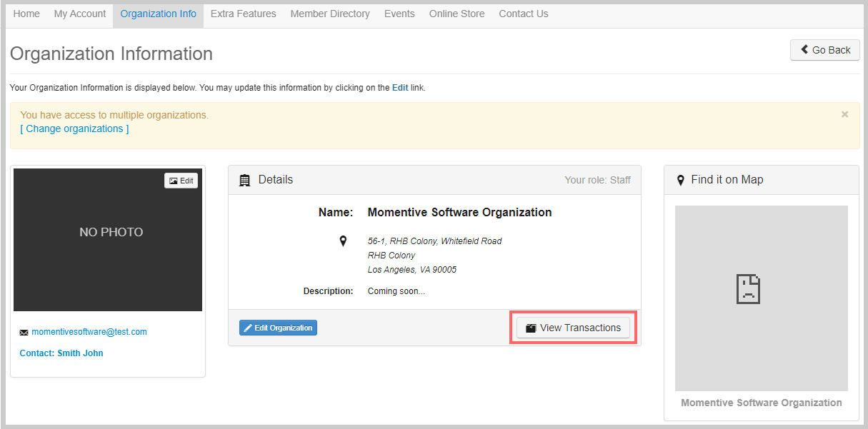The width and height of the screenshot is (868, 429).
Task: Open the Online Store tab
Action: (x=457, y=14)
